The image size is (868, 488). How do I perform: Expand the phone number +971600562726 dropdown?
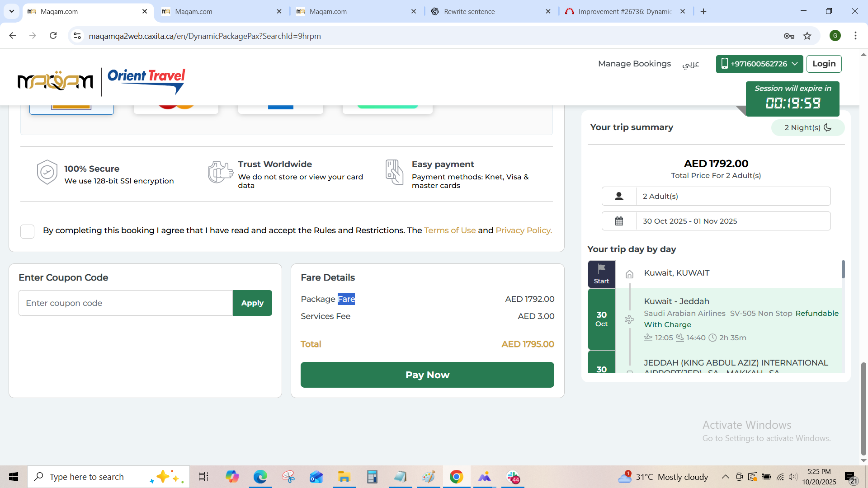[759, 64]
